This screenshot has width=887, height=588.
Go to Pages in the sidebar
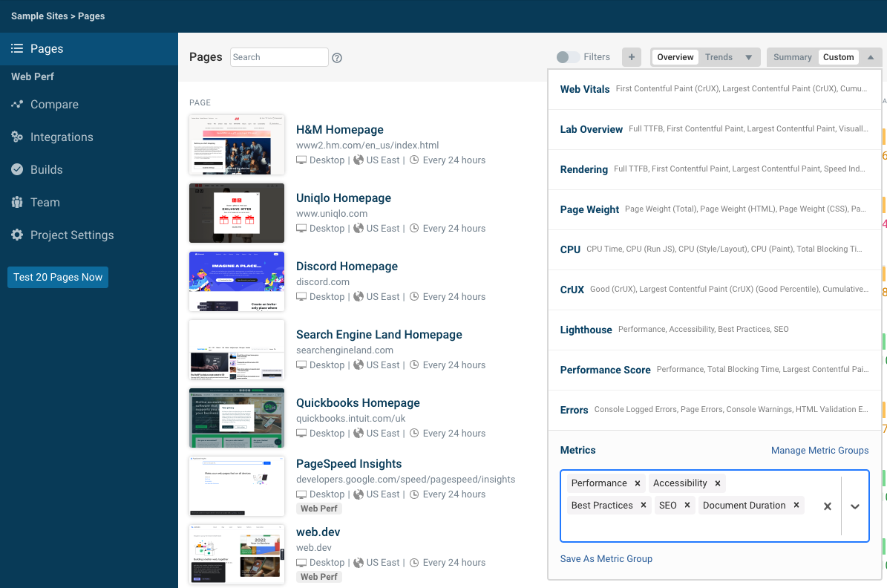(x=89, y=49)
